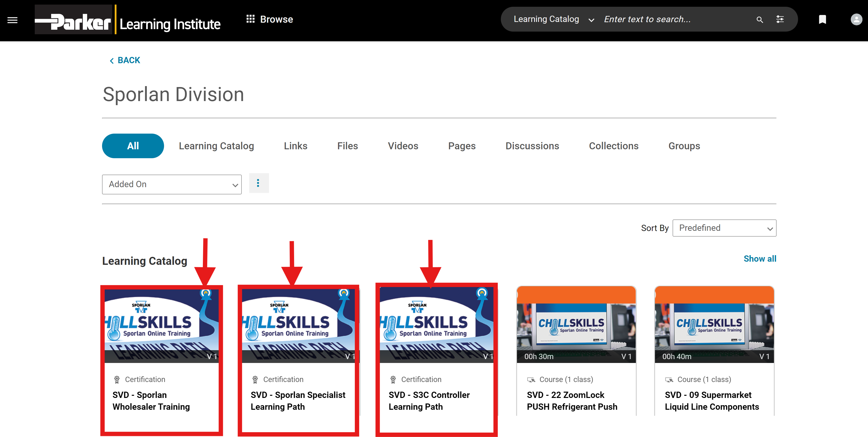Switch to the Files tab
The image size is (868, 437).
pos(347,146)
